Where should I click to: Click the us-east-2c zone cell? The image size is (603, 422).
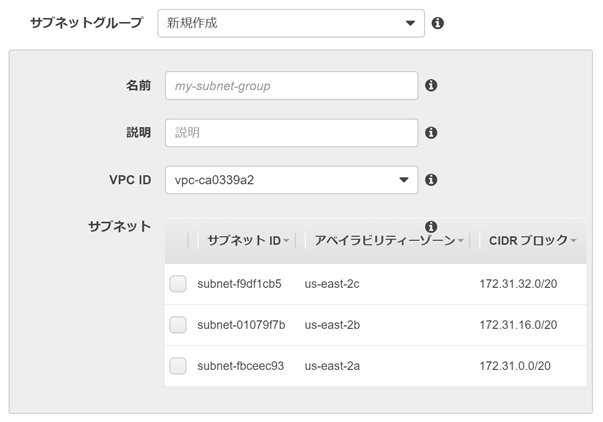pyautogui.click(x=331, y=284)
